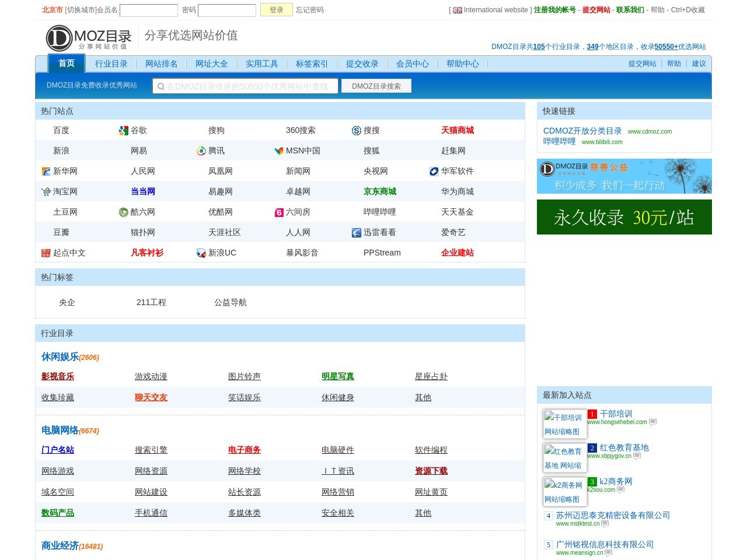747x560 pixels.
Task: Click the DMOZ目录 logo
Action: (x=89, y=38)
